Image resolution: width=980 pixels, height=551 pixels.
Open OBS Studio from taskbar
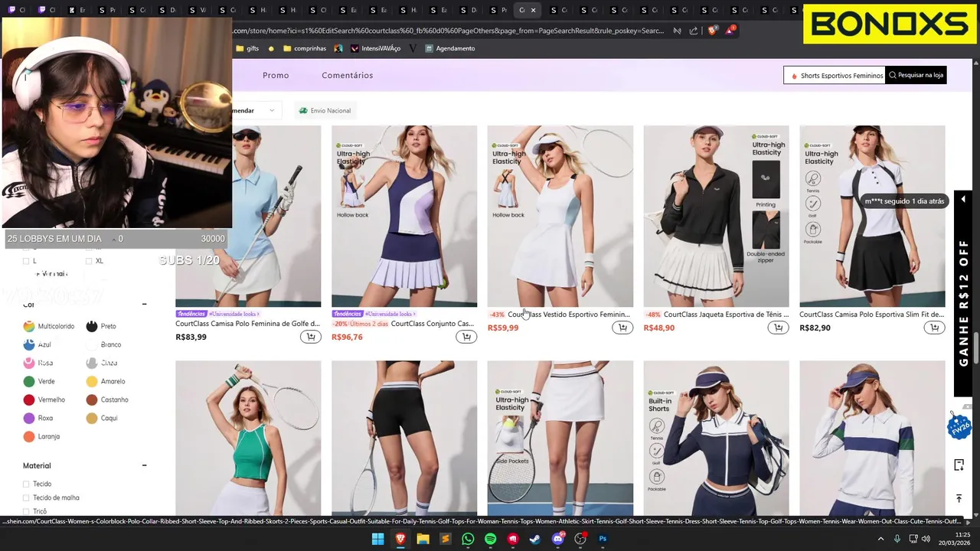pos(580,539)
